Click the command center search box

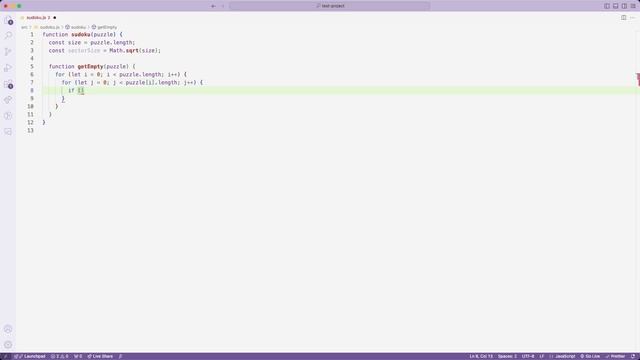pos(330,6)
